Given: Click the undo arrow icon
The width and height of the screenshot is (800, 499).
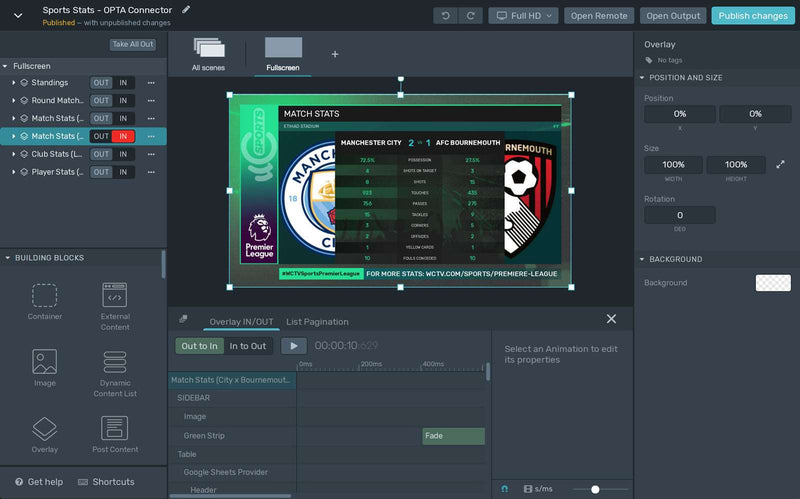Looking at the screenshot, I should 445,16.
